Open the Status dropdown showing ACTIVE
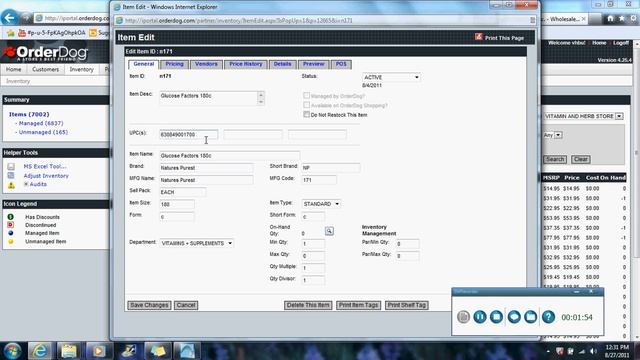Viewport: 640px width, 360px height. point(391,77)
